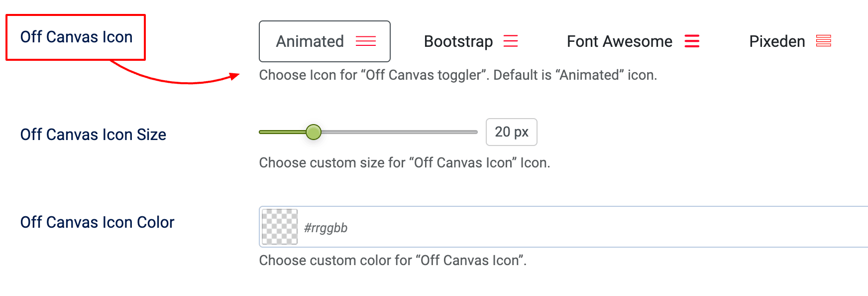Click the Off Canvas Icon Size label
868x296 pixels.
tap(93, 134)
